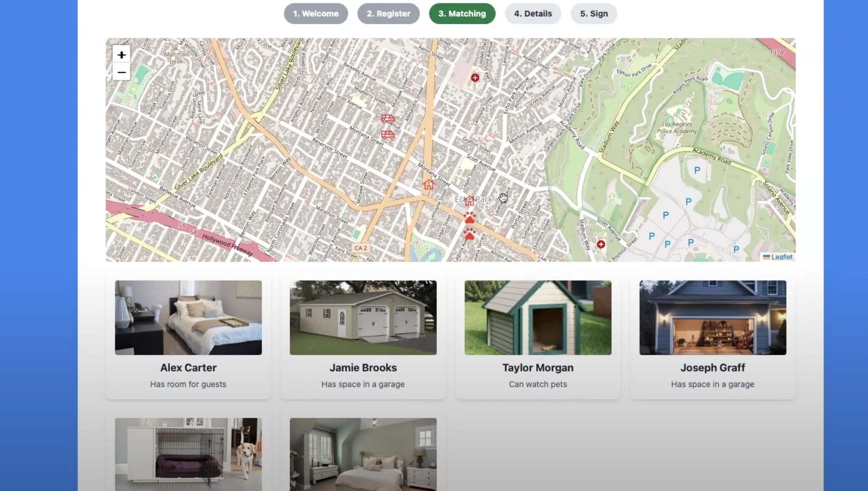868x491 pixels.
Task: Select Jamie Brooks garage card photo
Action: pos(363,317)
